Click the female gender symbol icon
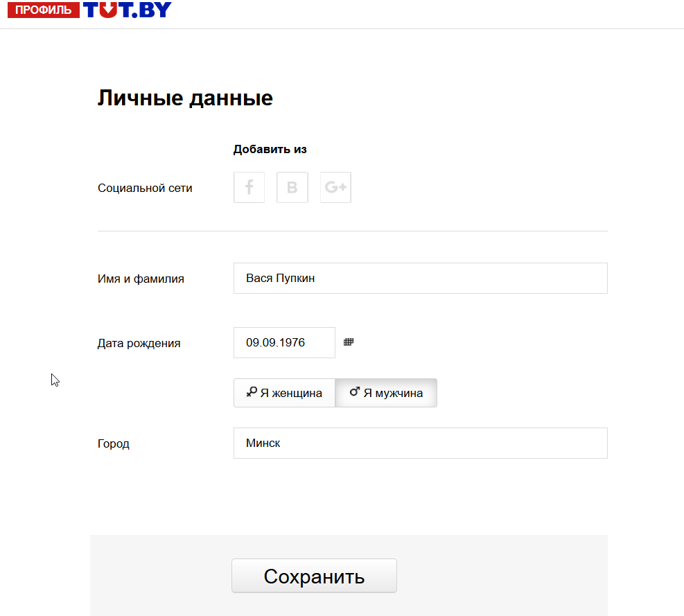 (252, 392)
